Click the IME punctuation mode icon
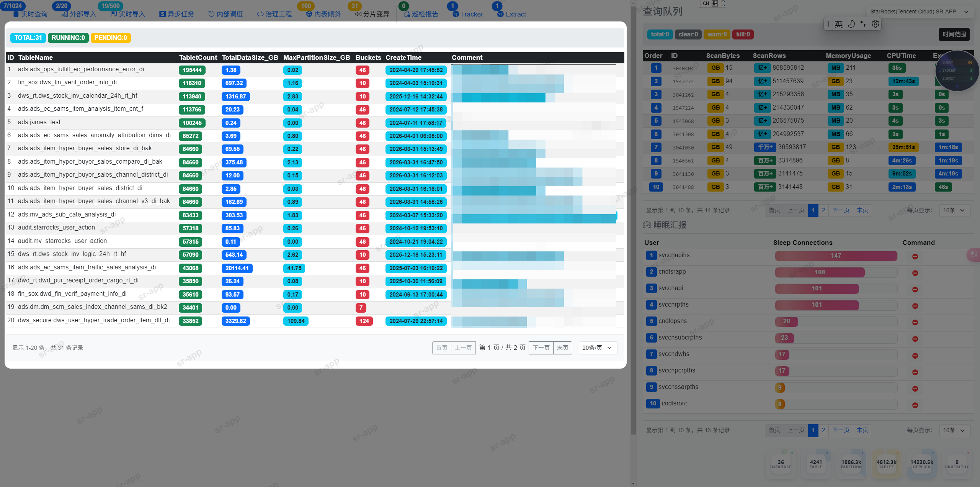 (863, 24)
